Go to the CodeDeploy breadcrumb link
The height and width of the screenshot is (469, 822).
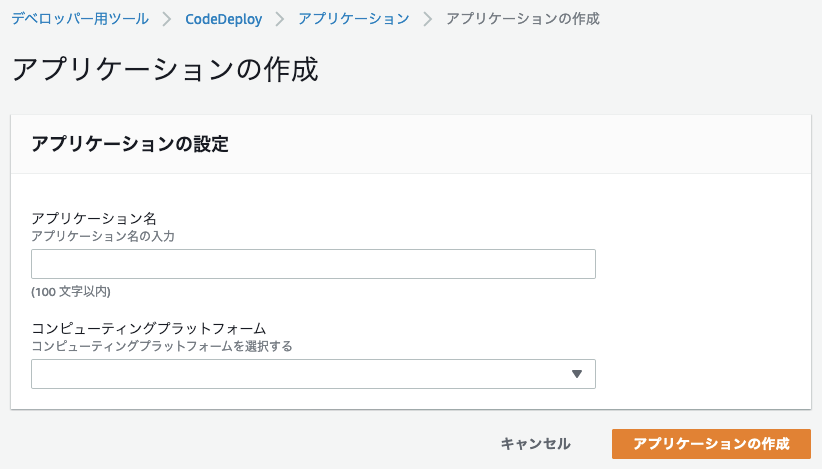pyautogui.click(x=224, y=19)
